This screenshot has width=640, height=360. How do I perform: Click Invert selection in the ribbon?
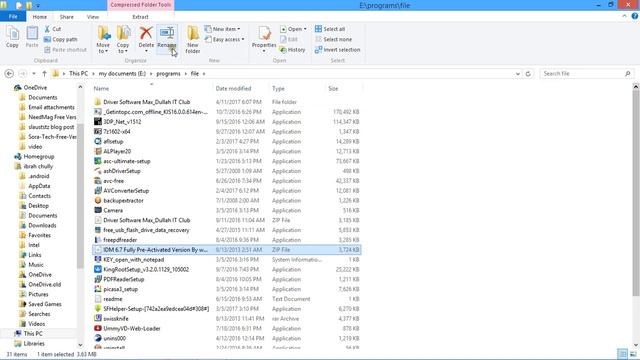point(338,49)
